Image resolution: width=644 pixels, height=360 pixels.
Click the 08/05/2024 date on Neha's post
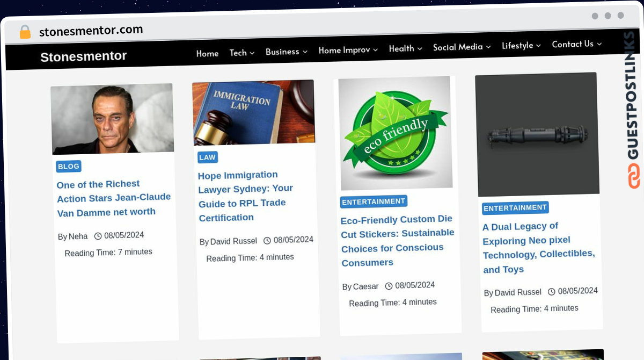tap(124, 235)
